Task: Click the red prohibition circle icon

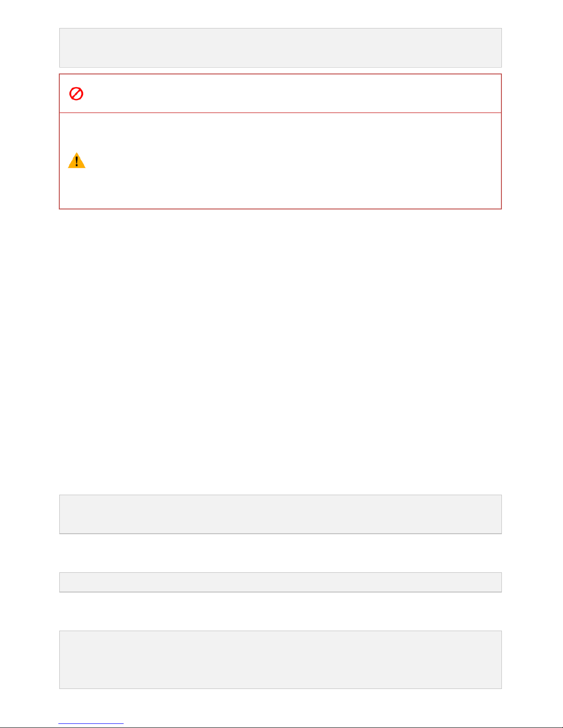Action: (76, 94)
